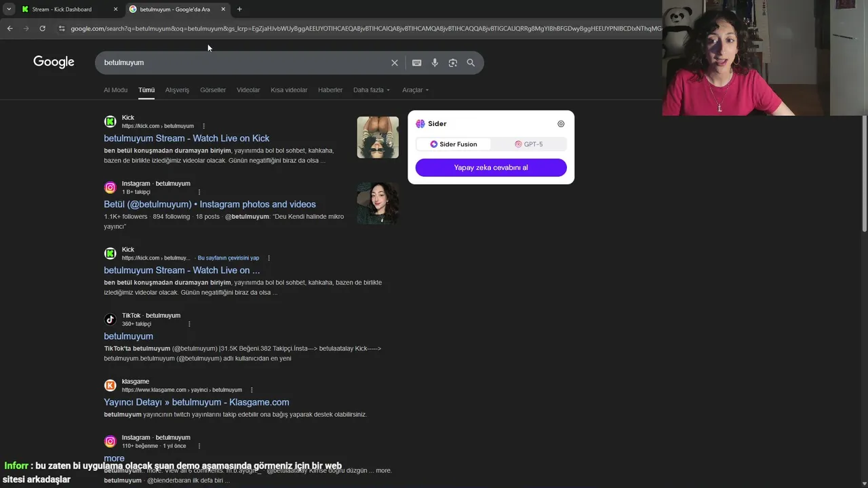Screen dimensions: 868x488
Task: Click the klasgame favicon icon
Action: (110, 386)
